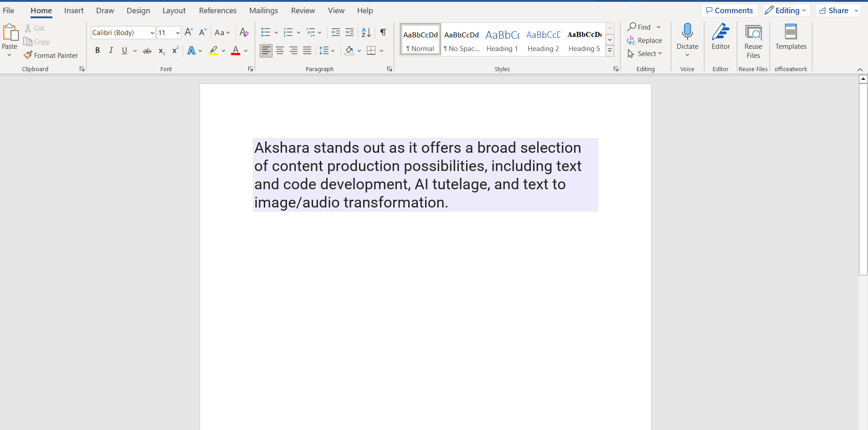868x430 pixels.
Task: Click the Comments button
Action: [729, 10]
